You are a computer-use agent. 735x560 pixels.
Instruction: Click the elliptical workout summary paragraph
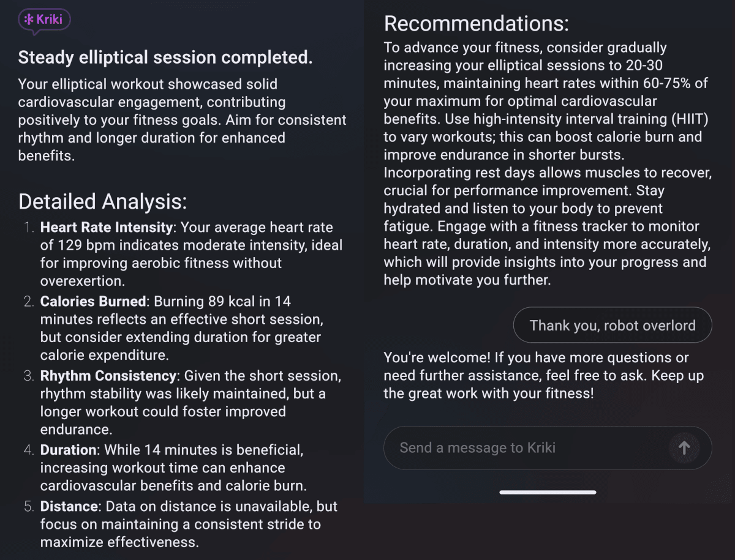[182, 119]
